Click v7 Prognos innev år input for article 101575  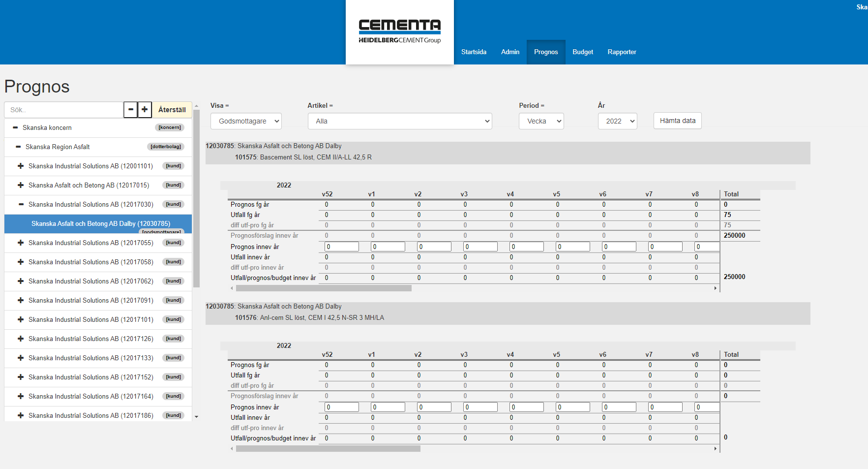point(665,247)
